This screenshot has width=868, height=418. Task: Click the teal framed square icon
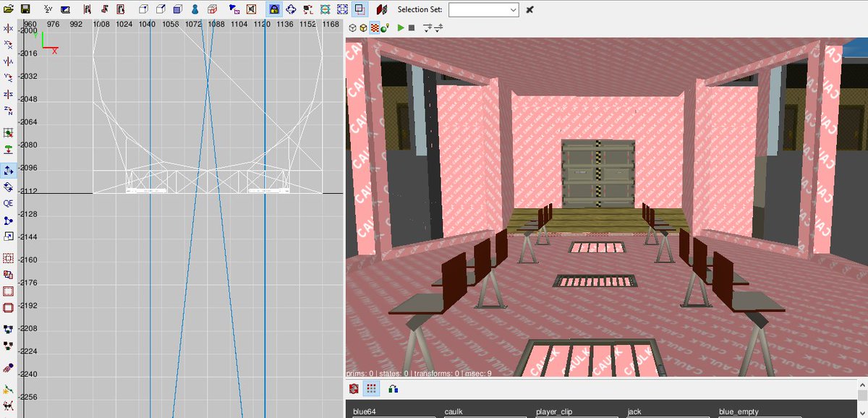coord(325,9)
